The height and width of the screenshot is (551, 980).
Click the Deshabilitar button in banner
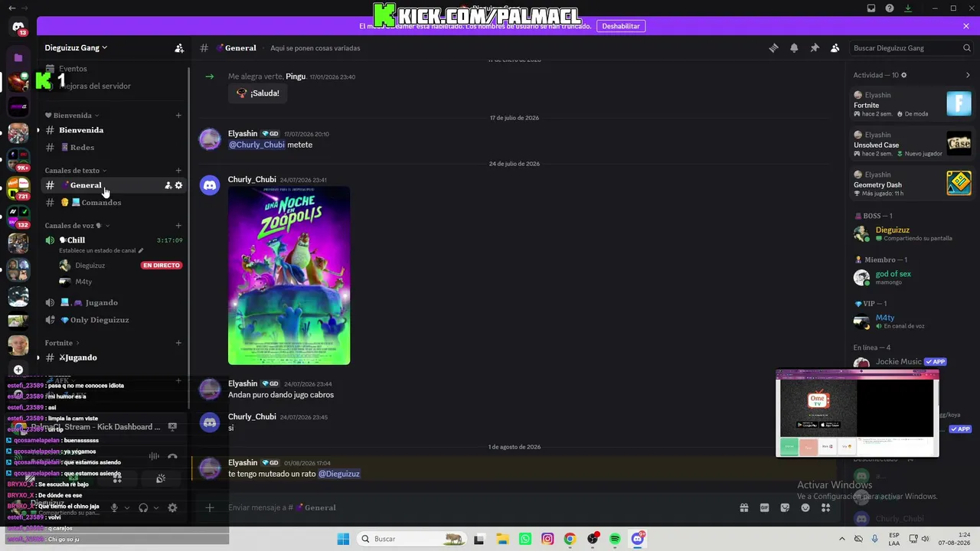621,26
